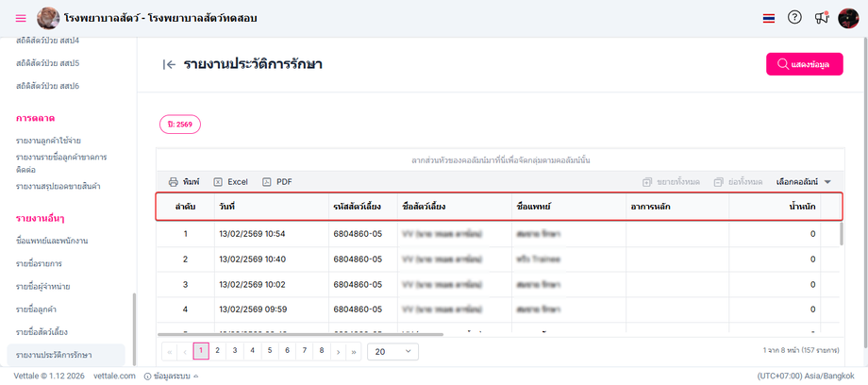Image resolution: width=868 pixels, height=385 pixels.
Task: Open รายชื่อสัตว์เลี้ยง in sidebar
Action: pos(42,332)
